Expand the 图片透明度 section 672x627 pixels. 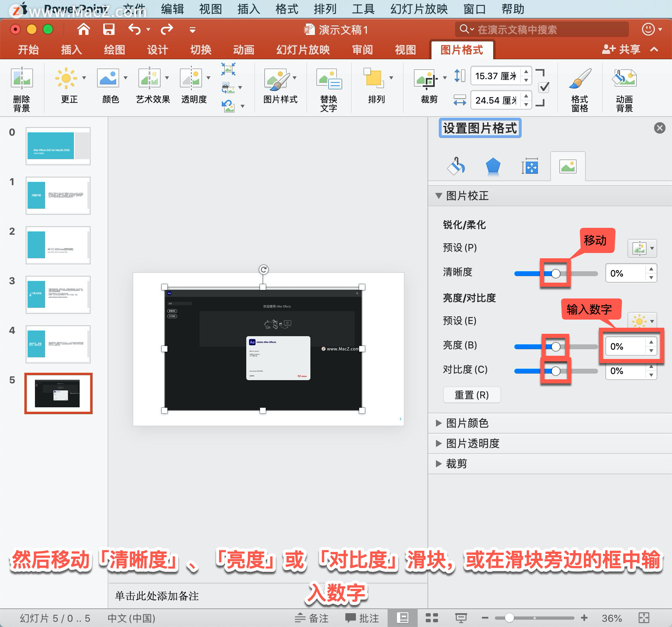pyautogui.click(x=439, y=443)
